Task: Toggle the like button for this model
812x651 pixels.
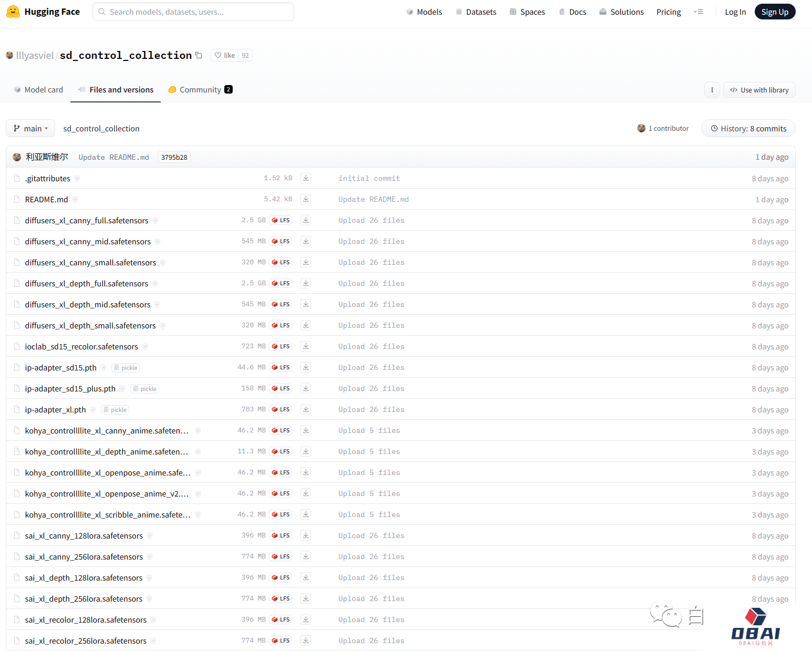Action: (225, 55)
